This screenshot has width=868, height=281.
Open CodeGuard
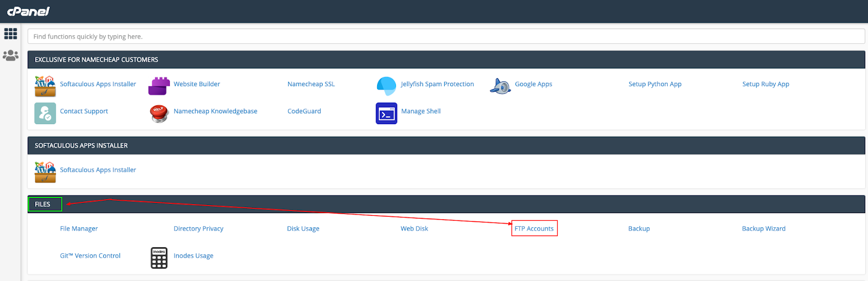point(304,111)
